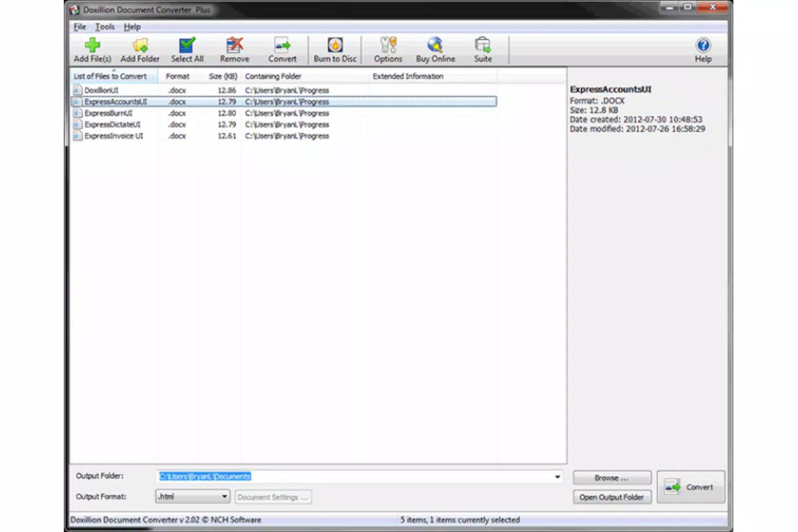798x532 pixels.
Task: Click the Extended Information column header
Action: pos(433,76)
